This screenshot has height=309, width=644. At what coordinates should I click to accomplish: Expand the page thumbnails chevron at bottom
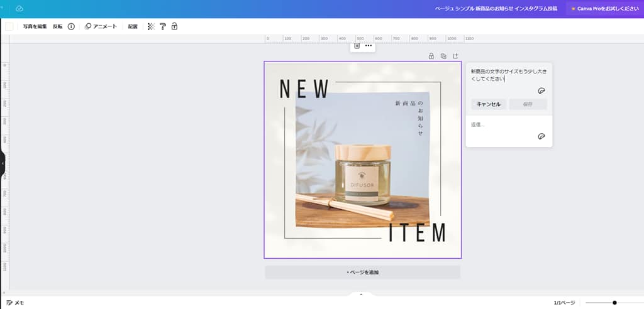361,294
